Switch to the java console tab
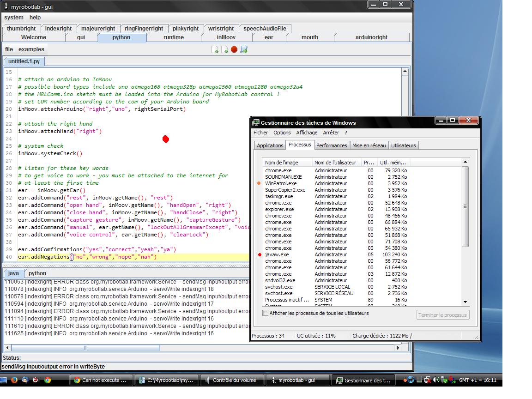This screenshot has height=399, width=532. tap(13, 273)
